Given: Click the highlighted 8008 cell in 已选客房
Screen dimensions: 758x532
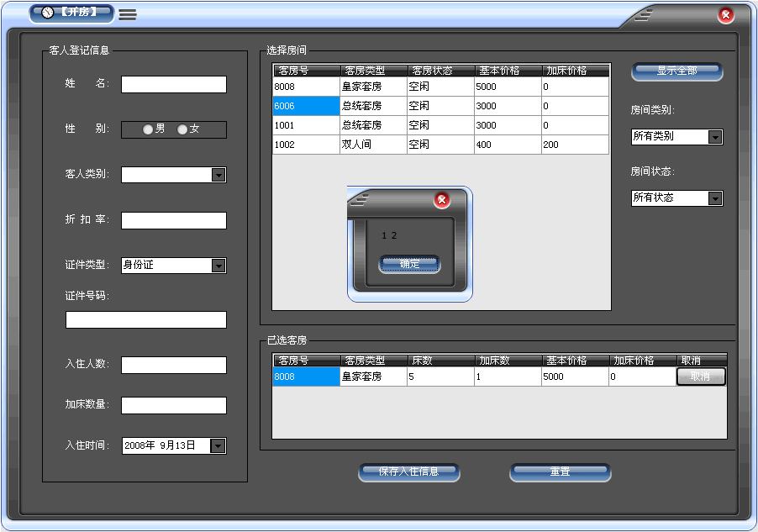Looking at the screenshot, I should 306,377.
